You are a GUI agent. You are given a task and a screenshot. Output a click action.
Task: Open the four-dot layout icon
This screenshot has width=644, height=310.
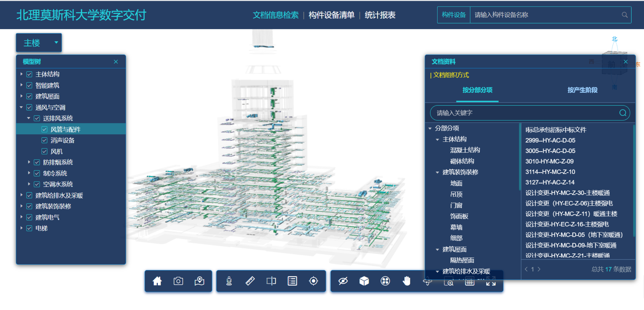(x=385, y=281)
